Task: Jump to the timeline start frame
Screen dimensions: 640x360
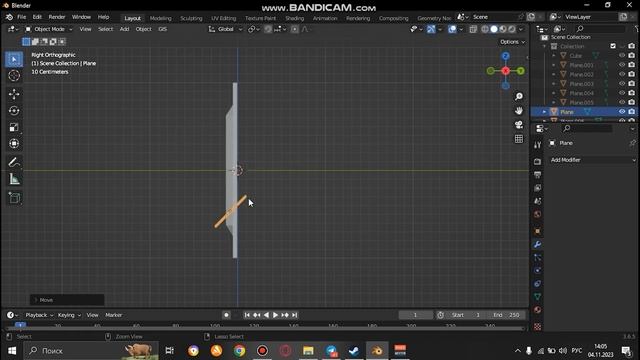Action: click(x=247, y=315)
